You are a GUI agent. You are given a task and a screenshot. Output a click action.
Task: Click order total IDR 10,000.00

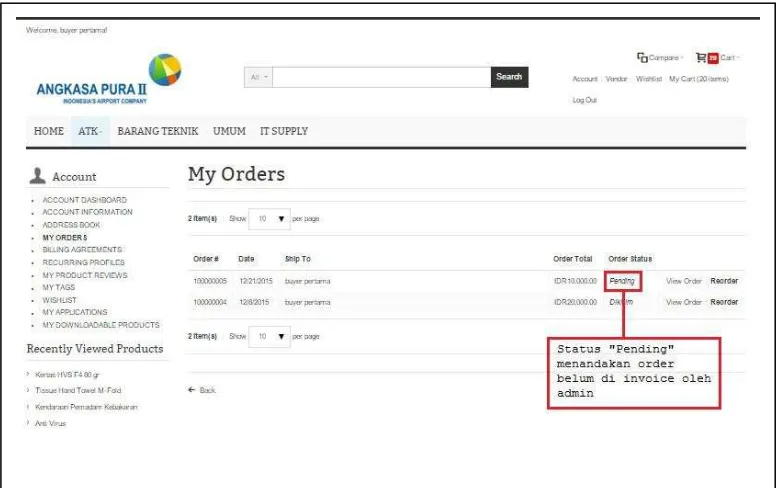pos(576,282)
